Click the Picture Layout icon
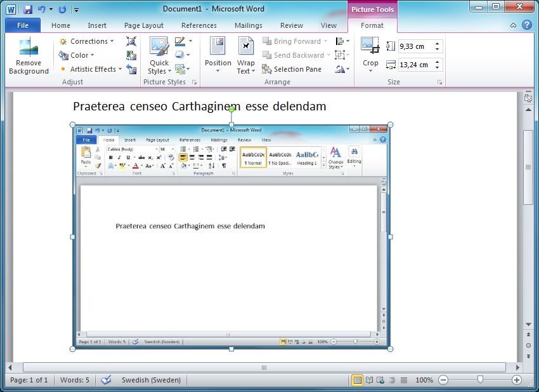This screenshot has width=539, height=392. coord(180,69)
